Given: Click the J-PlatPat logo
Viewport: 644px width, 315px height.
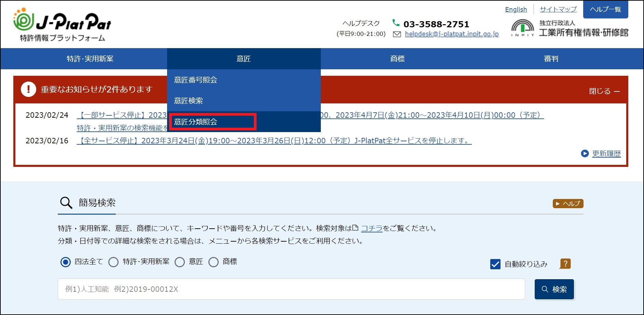Looking at the screenshot, I should coord(62,25).
